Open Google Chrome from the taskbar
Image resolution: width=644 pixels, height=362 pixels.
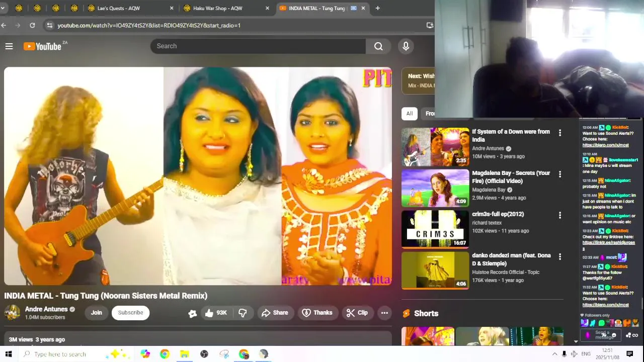[x=165, y=354]
